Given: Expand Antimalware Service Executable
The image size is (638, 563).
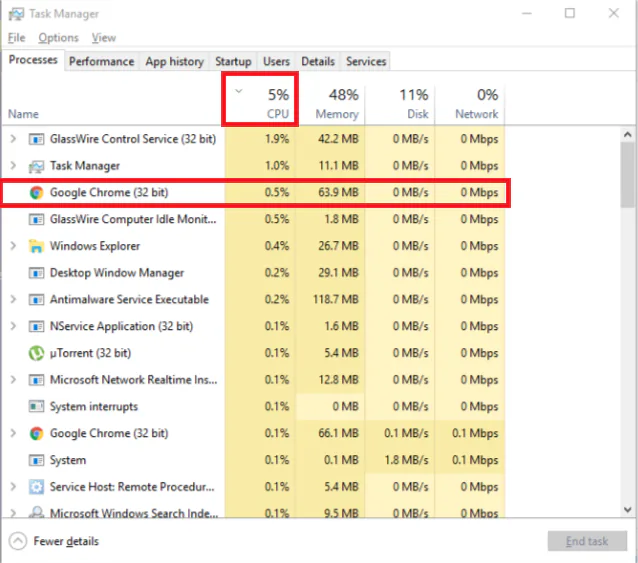Looking at the screenshot, I should [13, 299].
